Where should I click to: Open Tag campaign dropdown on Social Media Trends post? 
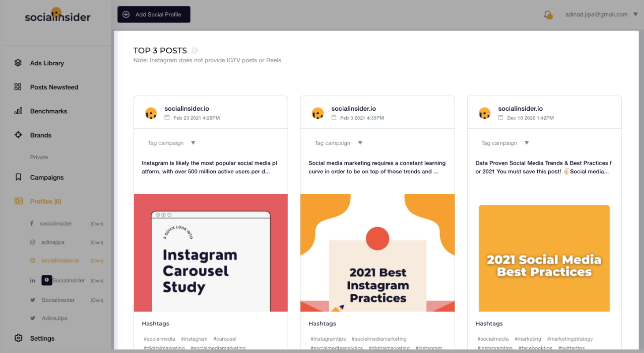(505, 143)
